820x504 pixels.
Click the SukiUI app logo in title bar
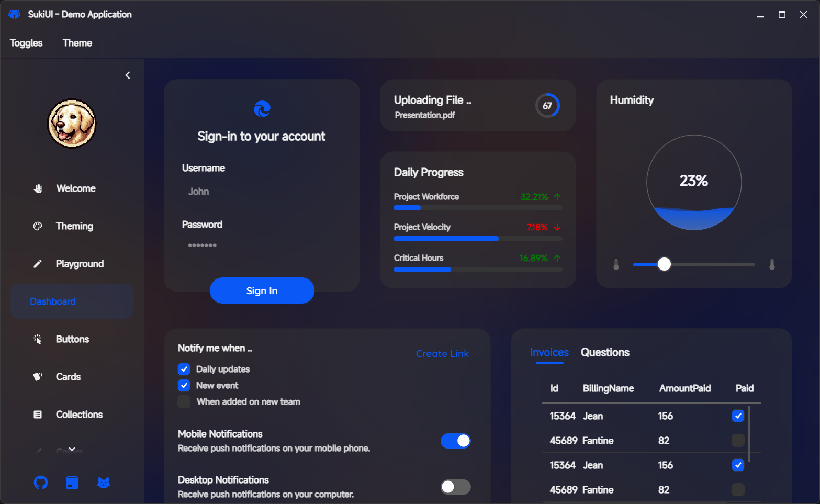15,14
